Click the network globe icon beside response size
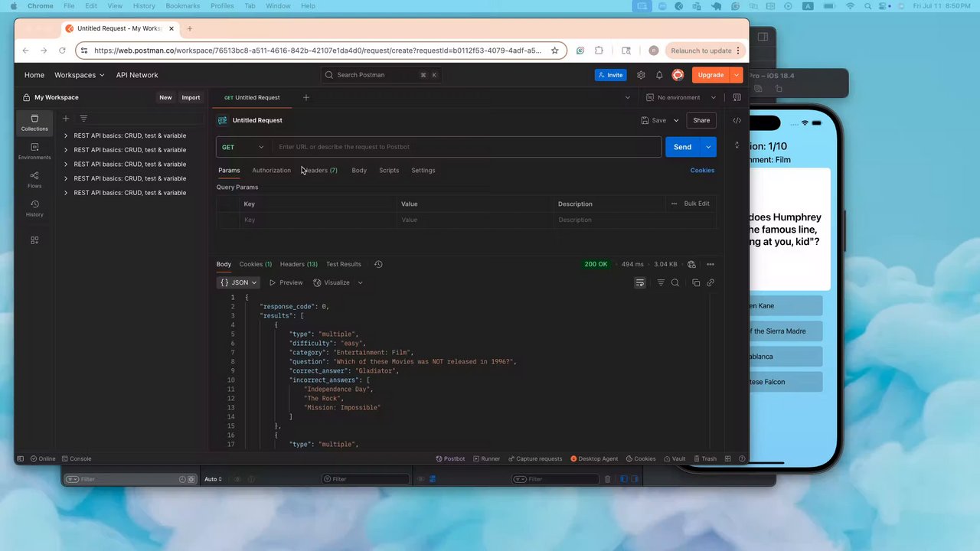The height and width of the screenshot is (551, 980). click(691, 264)
